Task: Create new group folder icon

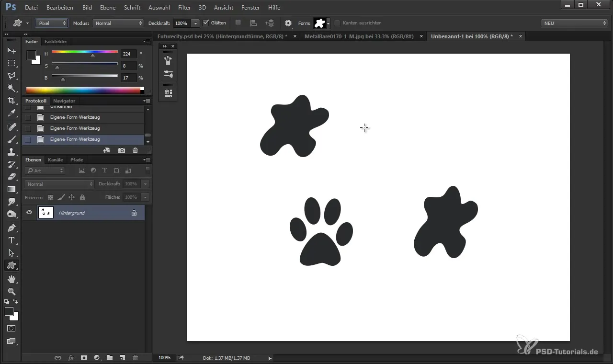Action: 110,358
